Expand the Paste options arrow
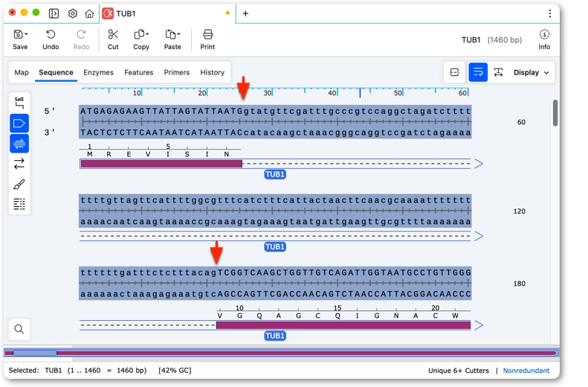 click(x=179, y=33)
